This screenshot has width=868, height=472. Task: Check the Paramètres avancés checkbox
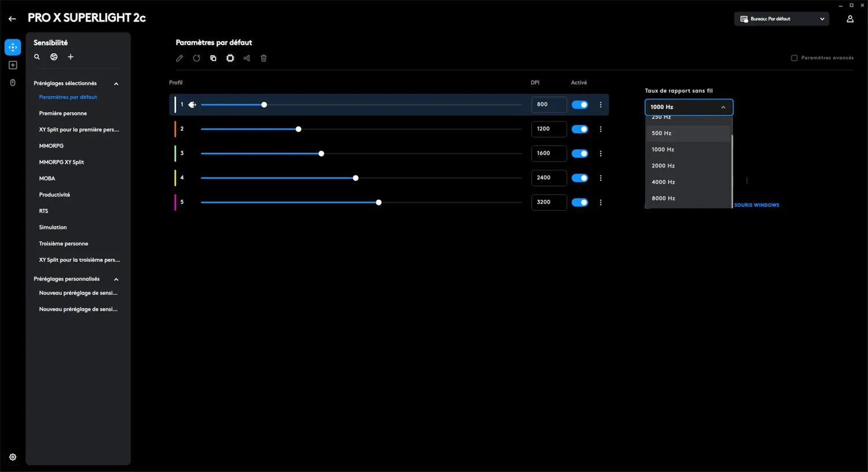pos(794,58)
